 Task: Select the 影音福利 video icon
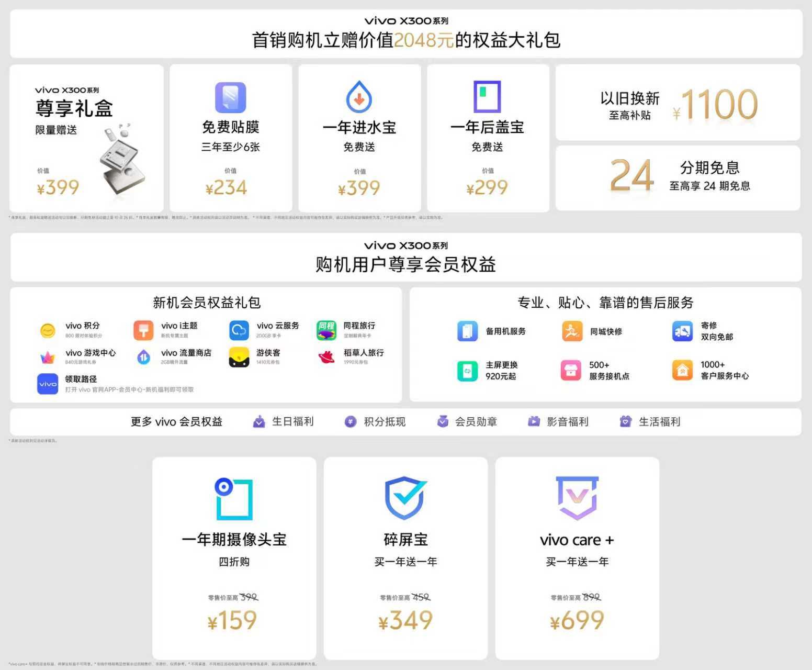click(x=534, y=421)
